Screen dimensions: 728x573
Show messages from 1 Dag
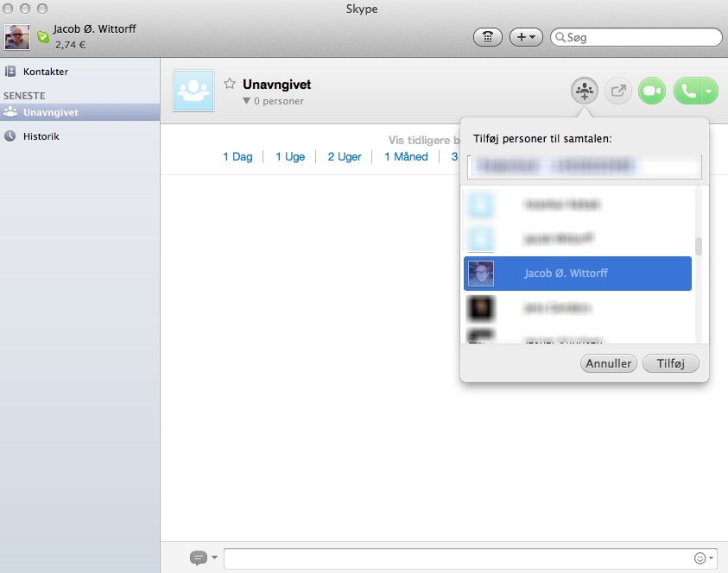tap(237, 157)
